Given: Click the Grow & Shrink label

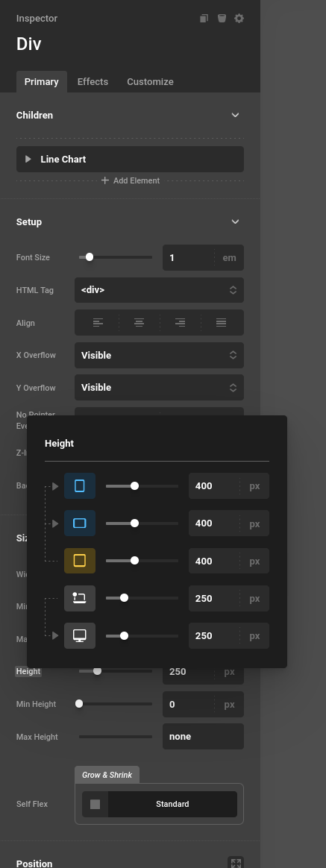Looking at the screenshot, I should click(107, 775).
